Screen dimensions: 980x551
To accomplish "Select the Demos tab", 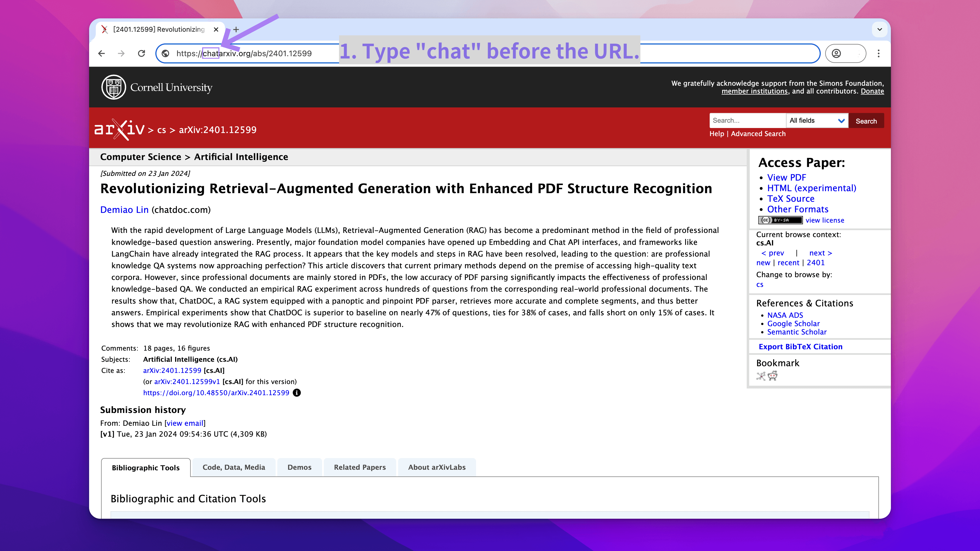I will 299,467.
